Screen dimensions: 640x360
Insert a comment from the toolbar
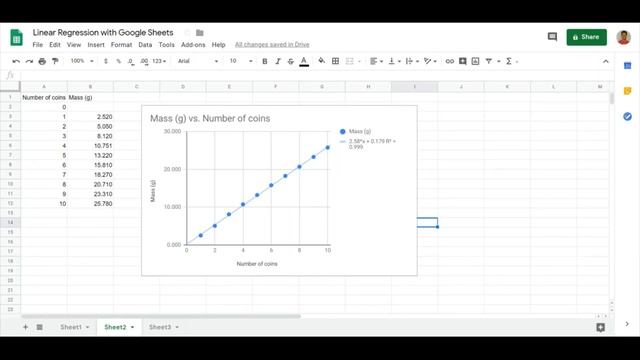point(462,61)
